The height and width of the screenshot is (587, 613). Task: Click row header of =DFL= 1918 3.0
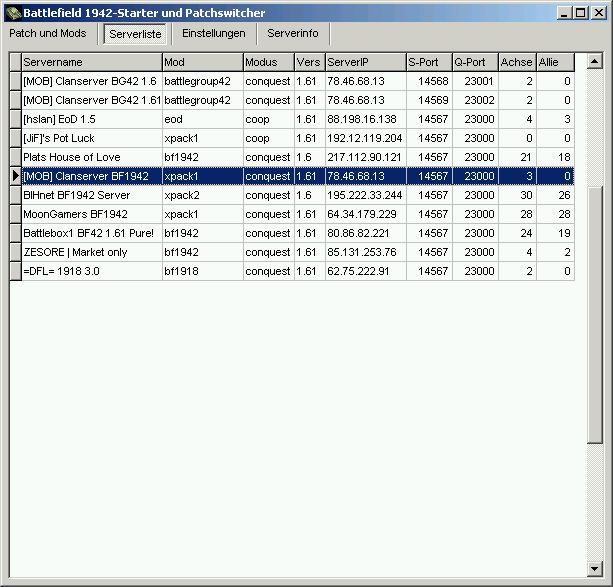point(16,271)
